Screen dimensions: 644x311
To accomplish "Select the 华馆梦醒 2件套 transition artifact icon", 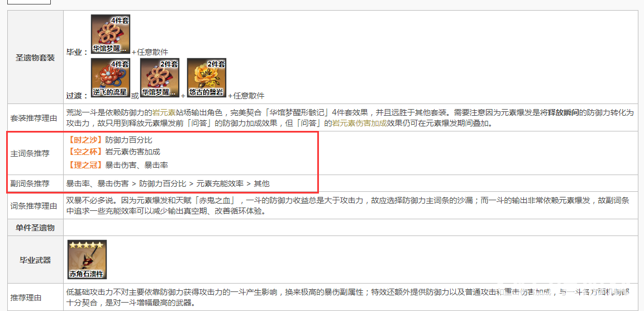I will pos(160,78).
